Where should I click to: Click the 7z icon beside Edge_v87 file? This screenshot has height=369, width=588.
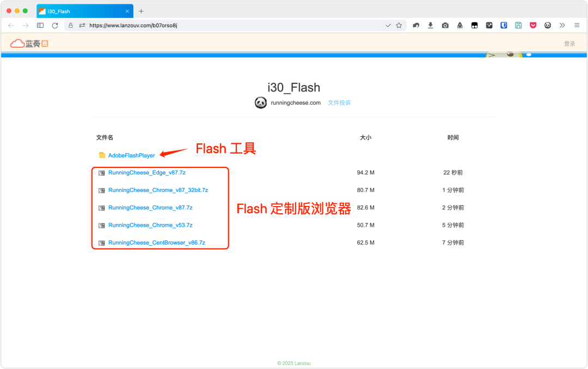(102, 173)
